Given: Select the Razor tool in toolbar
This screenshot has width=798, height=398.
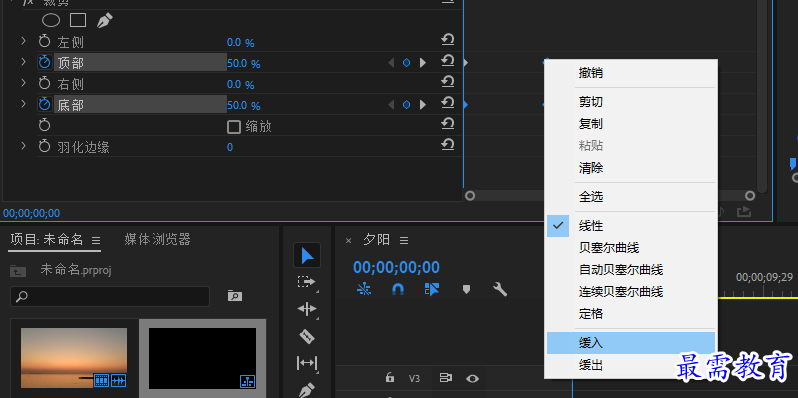Looking at the screenshot, I should (306, 336).
